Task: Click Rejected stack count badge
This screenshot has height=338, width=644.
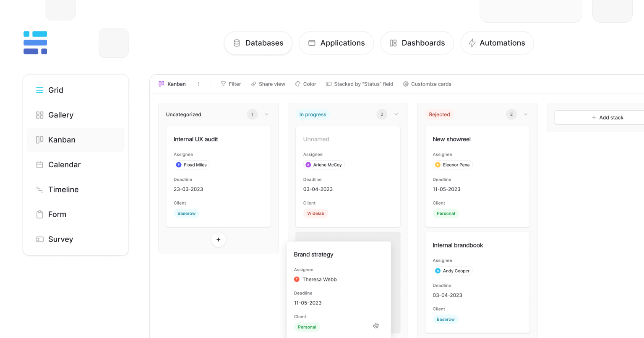Action: (511, 114)
